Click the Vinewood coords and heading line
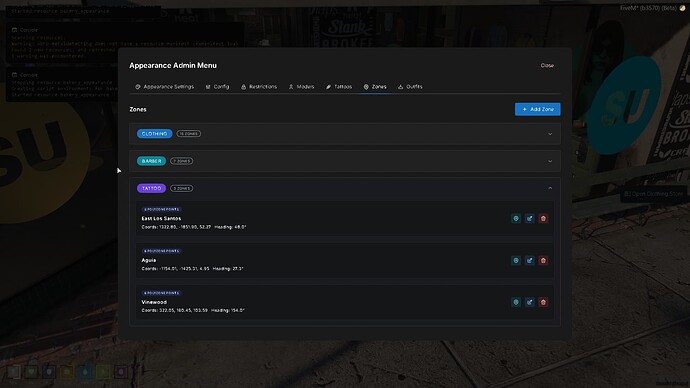This screenshot has height=388, width=690. coord(193,310)
